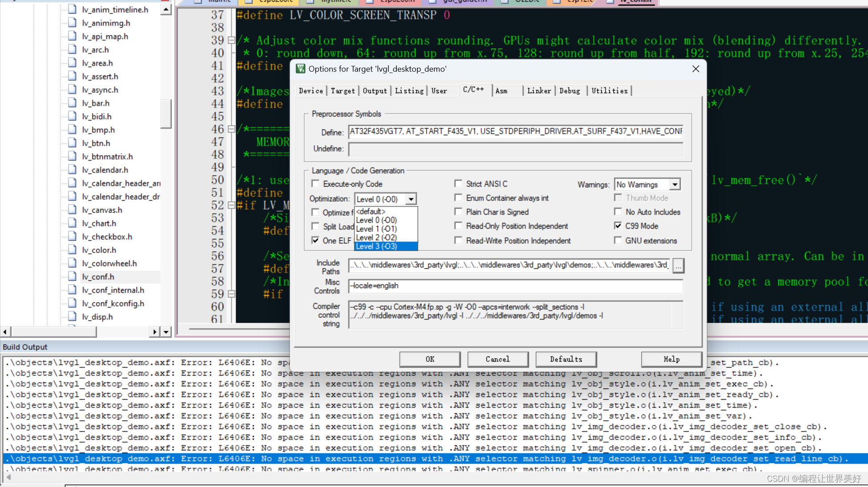Select Level 3 (-O3) in the optimization list
Image resolution: width=868 pixels, height=487 pixels.
click(376, 246)
